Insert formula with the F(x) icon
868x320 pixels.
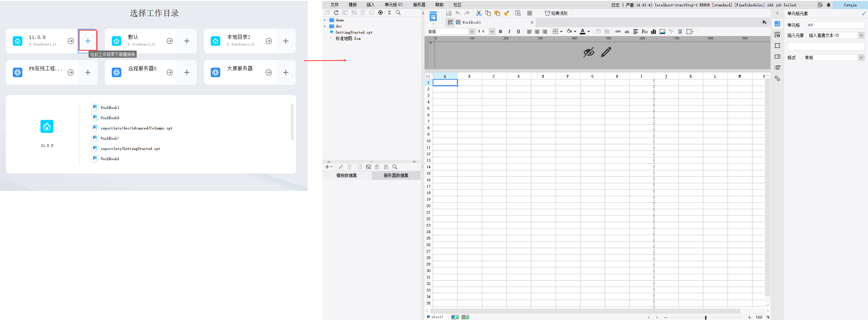pyautogui.click(x=644, y=31)
